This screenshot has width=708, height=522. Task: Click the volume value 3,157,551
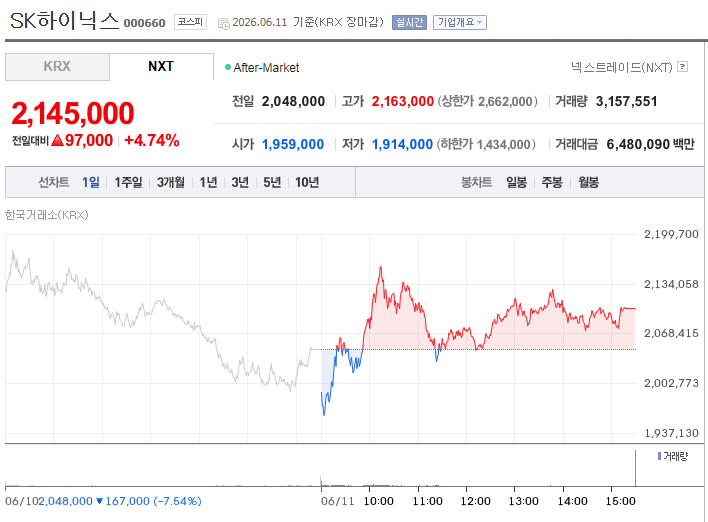point(626,101)
